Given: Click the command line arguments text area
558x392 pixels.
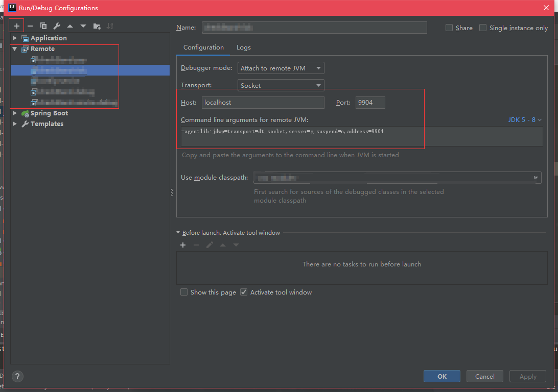Looking at the screenshot, I should [362, 136].
